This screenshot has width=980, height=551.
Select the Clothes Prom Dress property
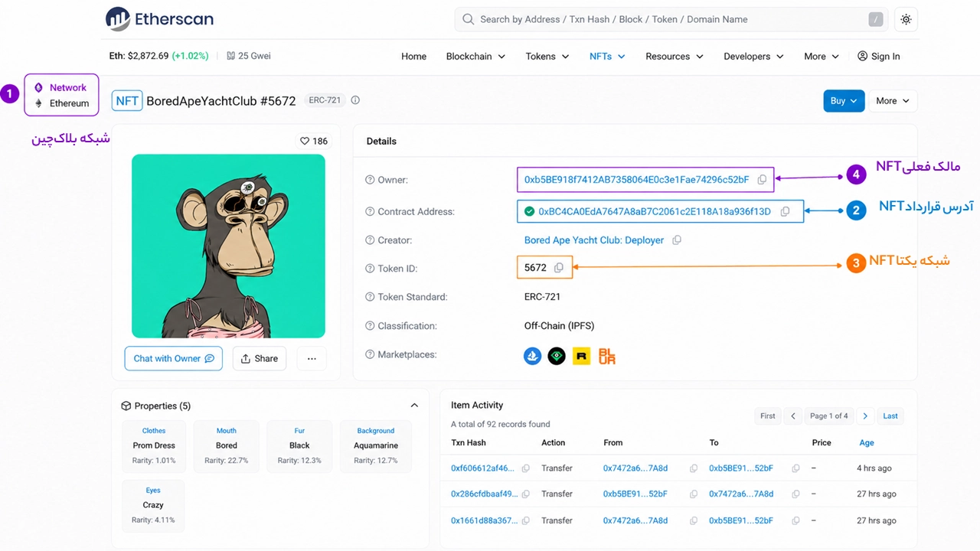tap(153, 445)
